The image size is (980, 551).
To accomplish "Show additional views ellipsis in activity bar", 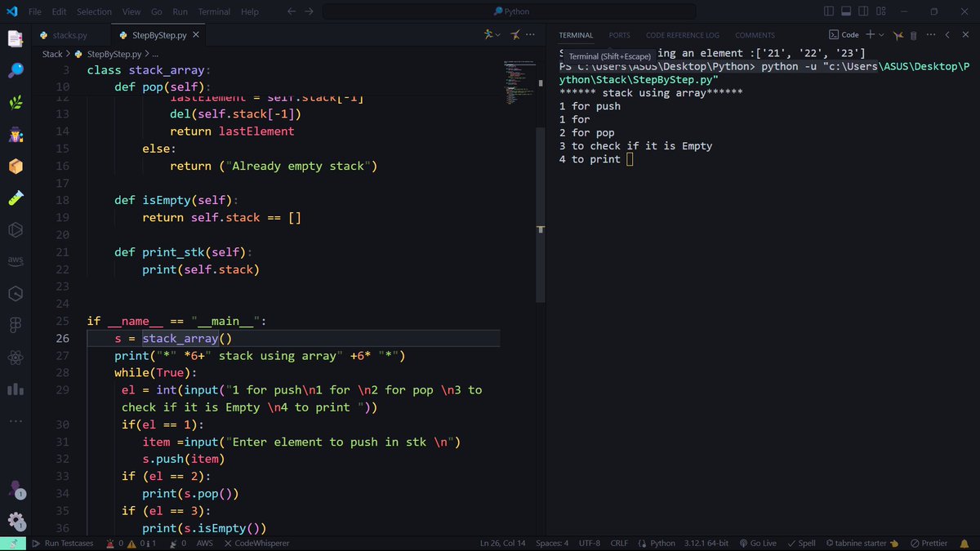I will point(15,421).
